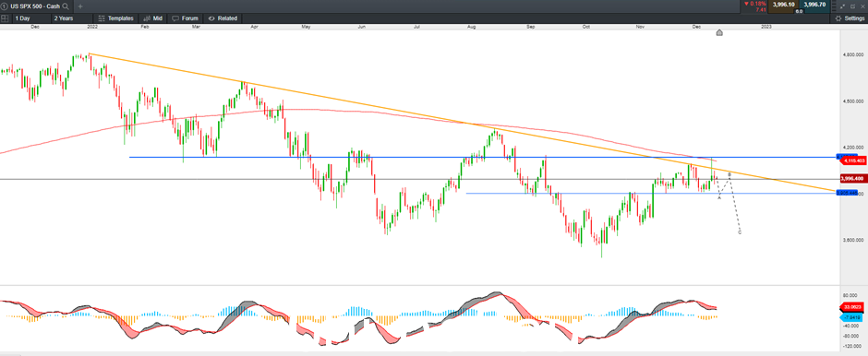
Task: Open the chart layout grid icon
Action: point(5,18)
